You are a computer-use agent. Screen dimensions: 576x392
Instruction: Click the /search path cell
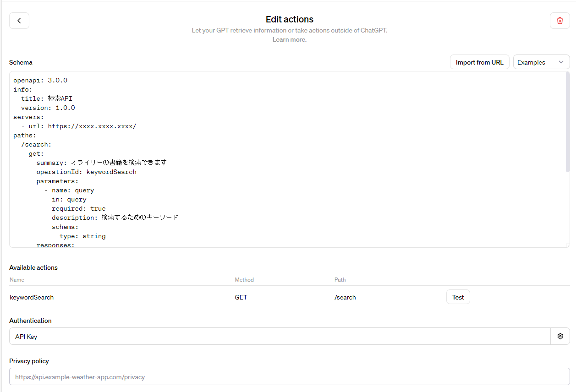(345, 297)
